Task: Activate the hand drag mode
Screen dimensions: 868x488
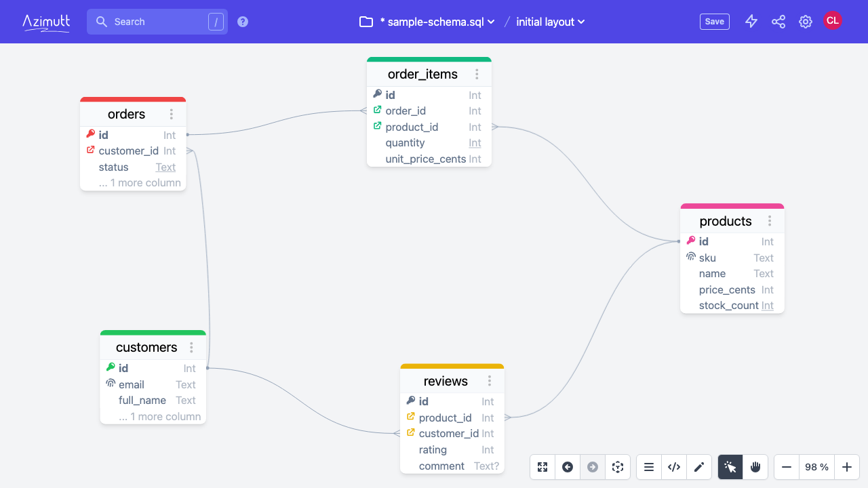Action: (x=755, y=467)
